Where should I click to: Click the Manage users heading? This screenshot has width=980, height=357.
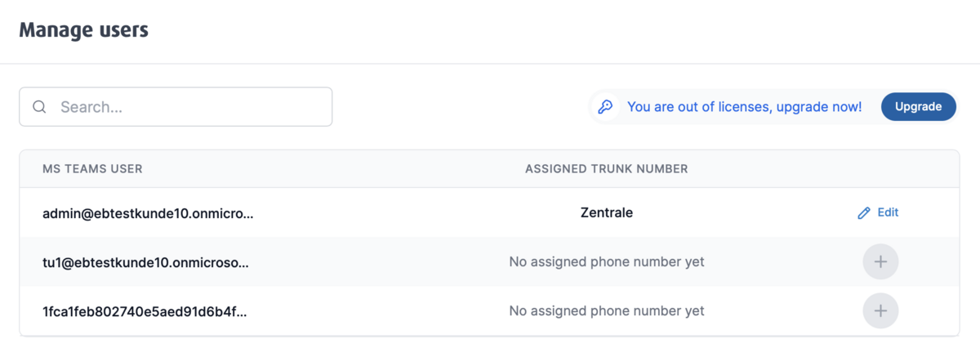pyautogui.click(x=83, y=30)
